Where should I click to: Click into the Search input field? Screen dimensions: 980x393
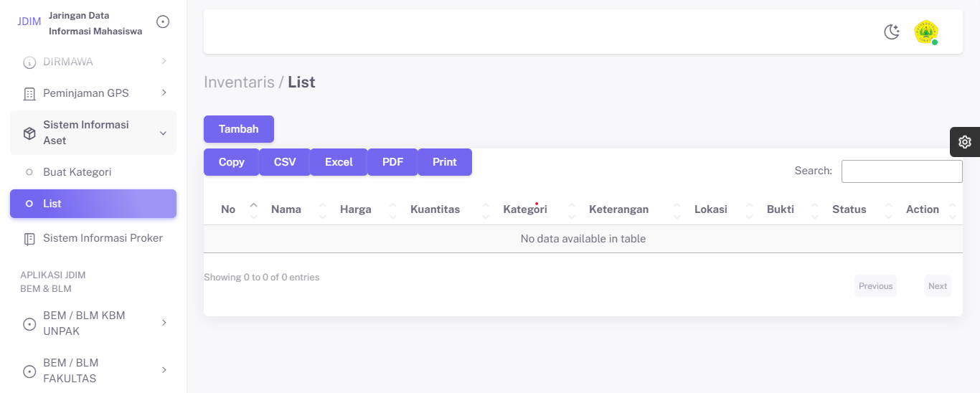(x=901, y=171)
